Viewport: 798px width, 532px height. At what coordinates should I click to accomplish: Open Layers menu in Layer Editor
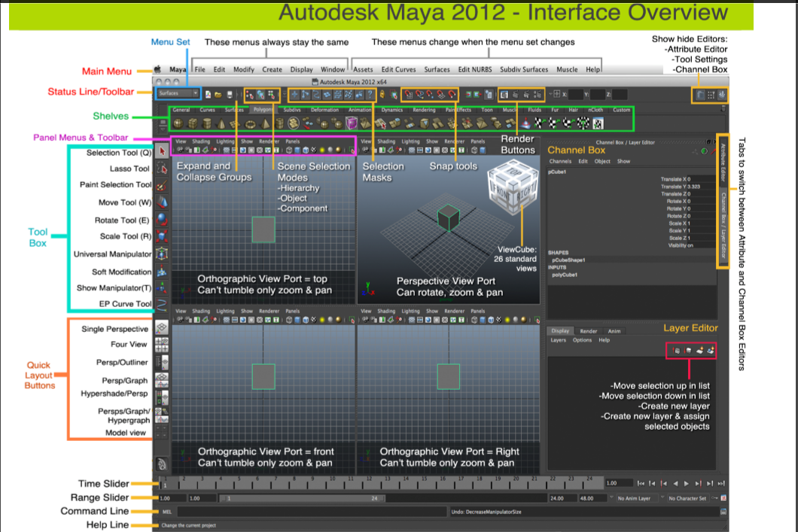point(559,340)
